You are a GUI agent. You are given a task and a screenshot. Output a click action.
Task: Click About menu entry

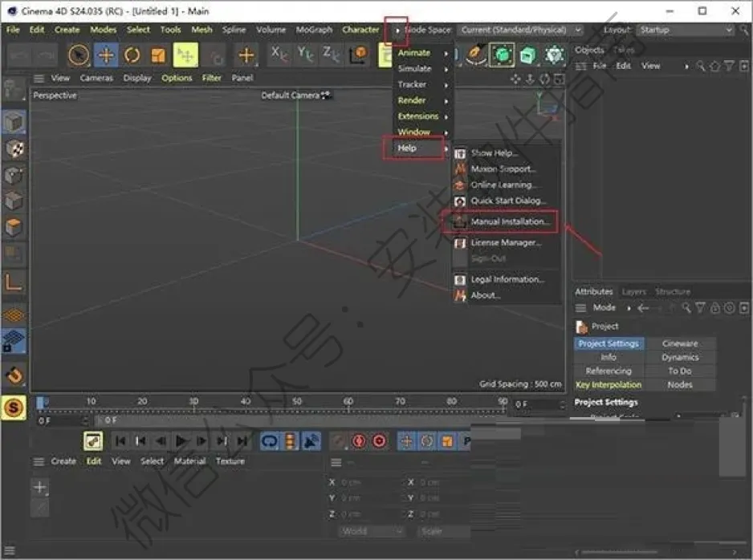(507, 295)
